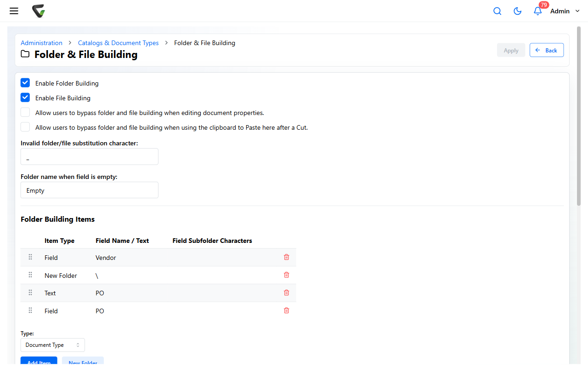Open notifications bell with 79 badge
This screenshot has height=368, width=588.
(x=537, y=11)
